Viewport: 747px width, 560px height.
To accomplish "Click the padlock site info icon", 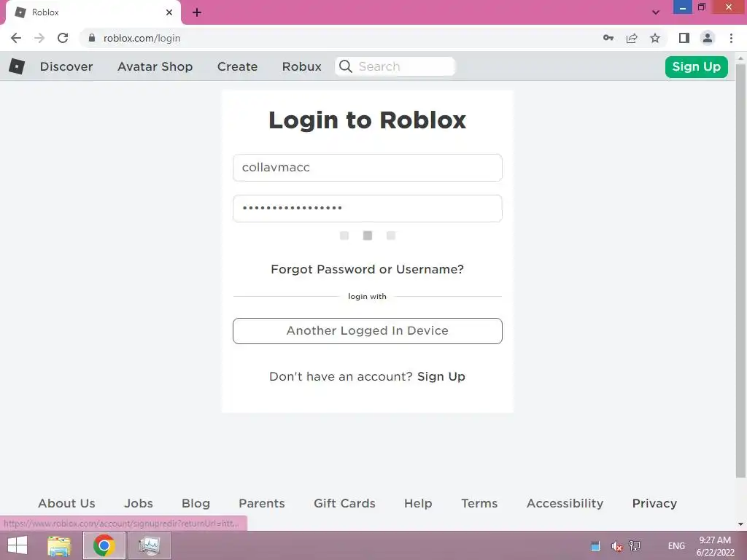I will [x=92, y=38].
